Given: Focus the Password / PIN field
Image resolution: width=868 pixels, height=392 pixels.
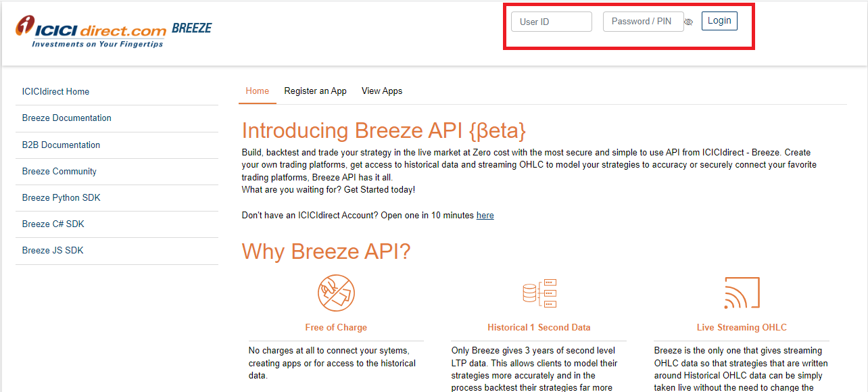Looking at the screenshot, I should click(x=642, y=22).
